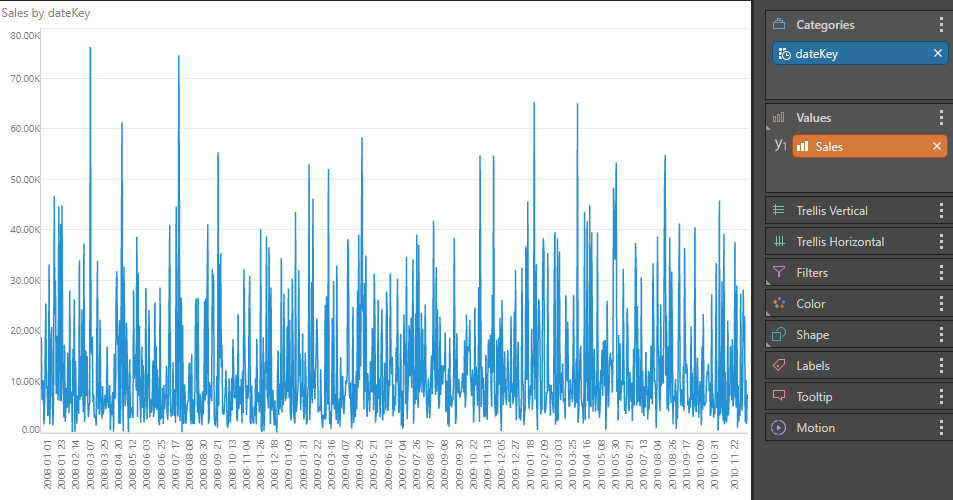The height and width of the screenshot is (500, 953).
Task: Click the Motion play icon
Action: 779,428
